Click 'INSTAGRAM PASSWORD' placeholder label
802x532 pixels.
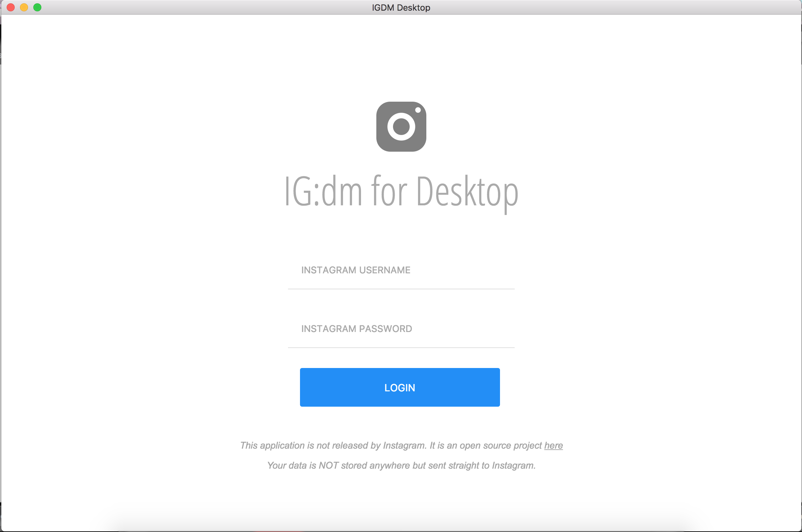click(x=357, y=329)
